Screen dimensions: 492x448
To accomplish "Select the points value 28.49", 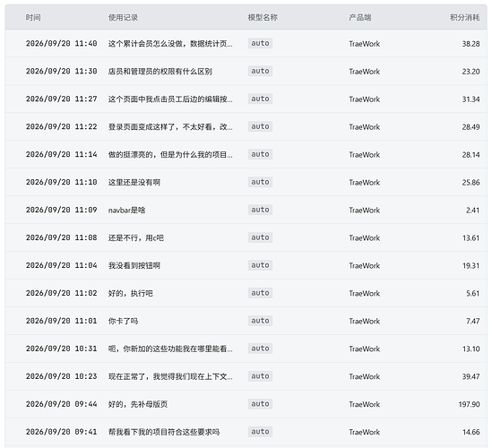I will (470, 127).
